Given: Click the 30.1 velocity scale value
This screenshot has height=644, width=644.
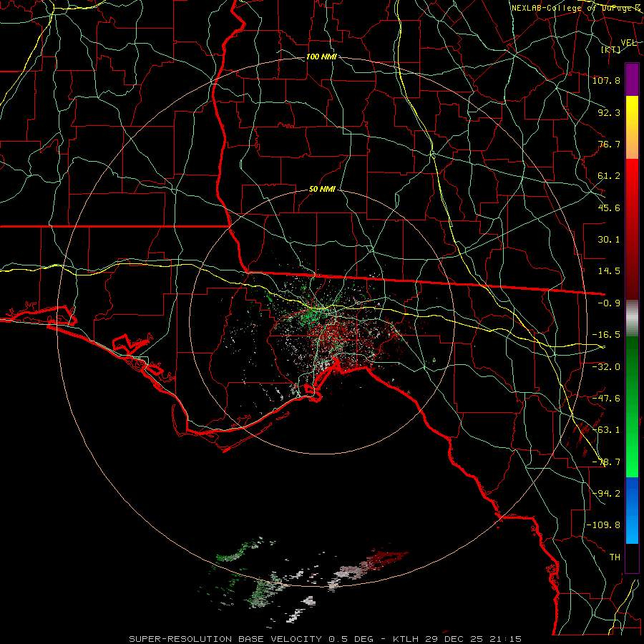Looking at the screenshot, I should click(x=609, y=240).
